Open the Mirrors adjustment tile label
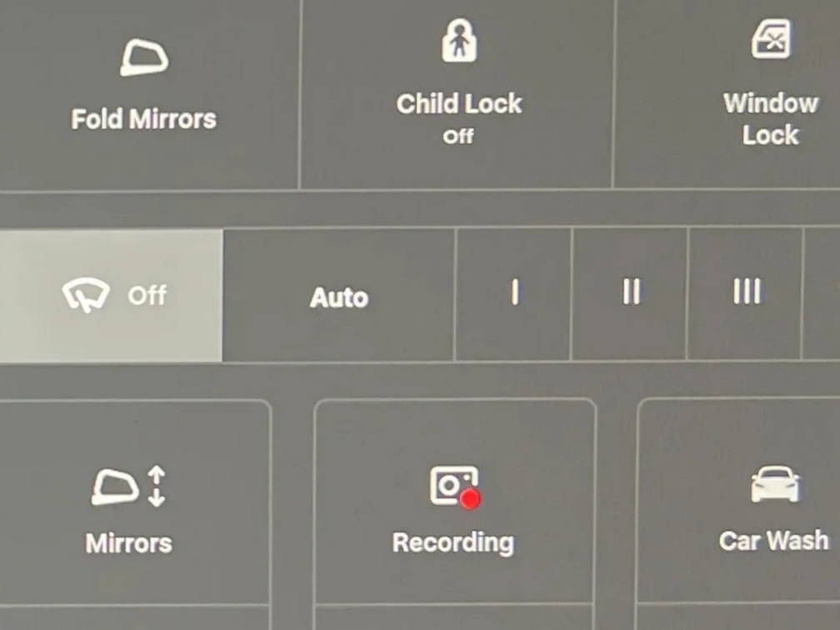 click(x=129, y=543)
